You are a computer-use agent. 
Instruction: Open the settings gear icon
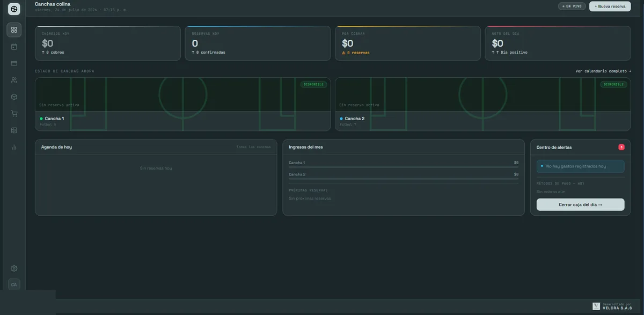point(14,268)
